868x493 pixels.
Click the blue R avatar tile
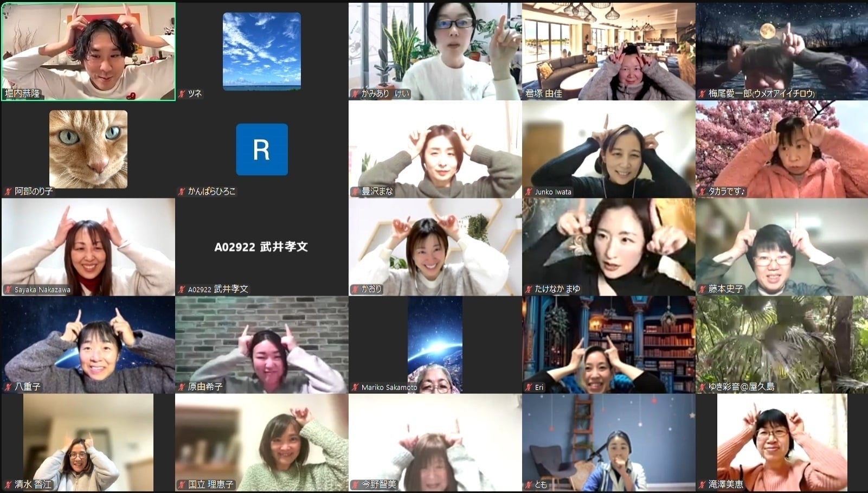[261, 149]
